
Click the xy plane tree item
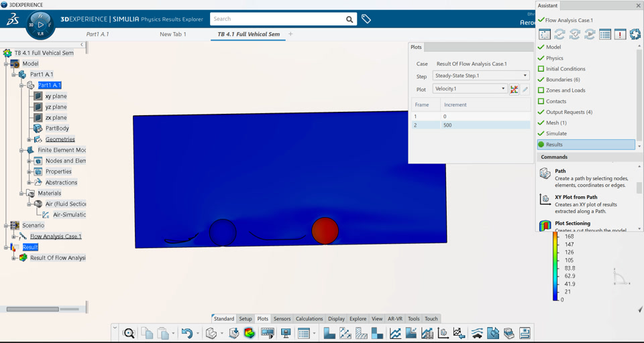point(56,96)
